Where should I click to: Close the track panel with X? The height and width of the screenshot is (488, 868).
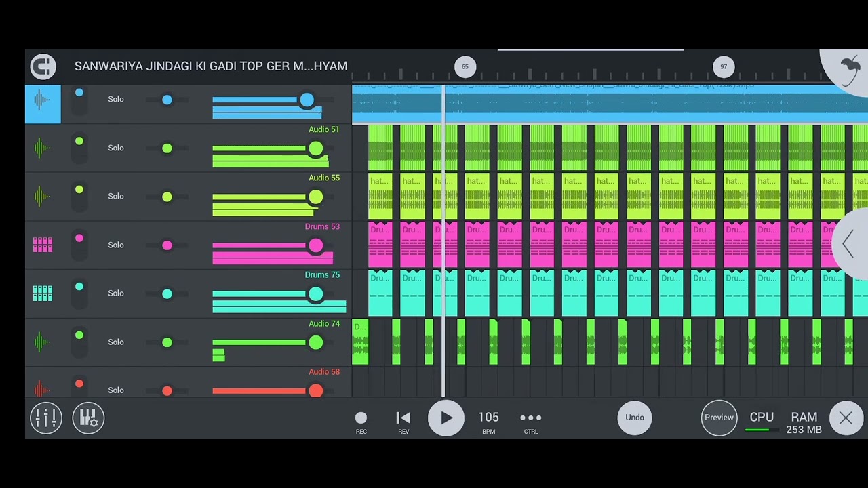point(846,418)
